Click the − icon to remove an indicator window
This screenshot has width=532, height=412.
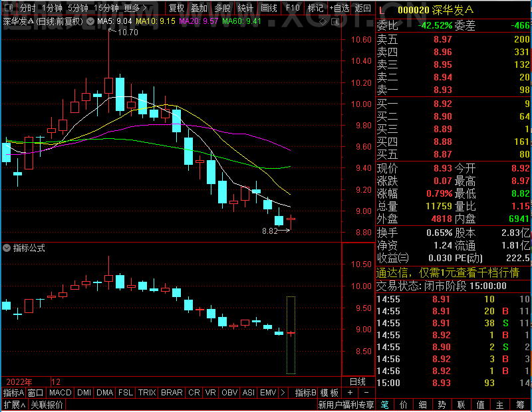[366, 393]
